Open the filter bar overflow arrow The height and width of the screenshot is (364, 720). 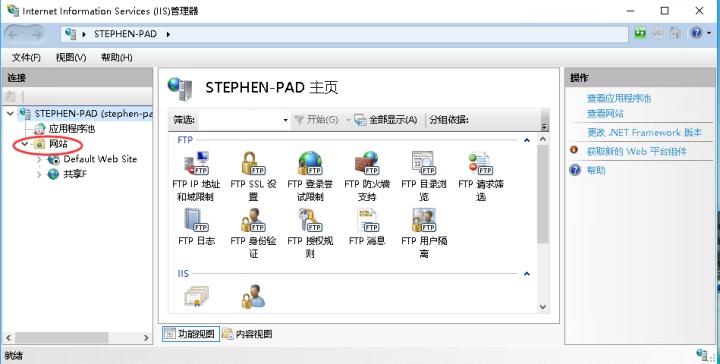coord(545,127)
